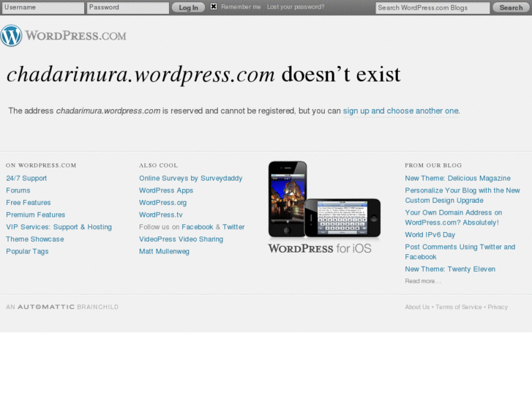Open the WordPress.tv link

point(161,215)
